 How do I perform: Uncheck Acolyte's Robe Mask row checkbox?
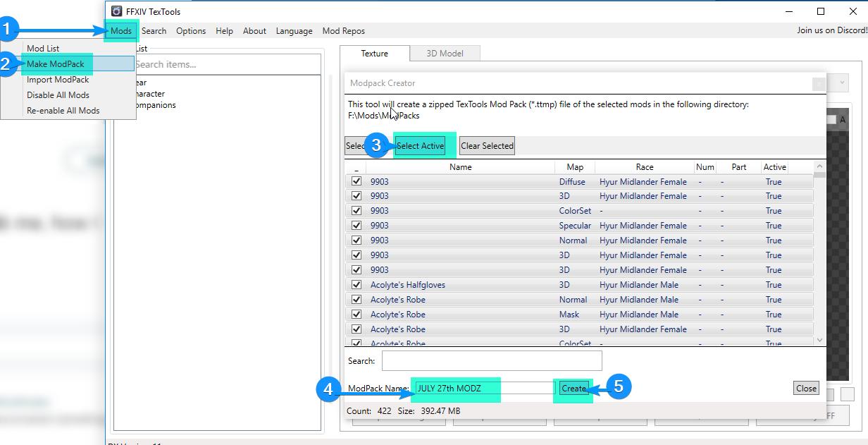[x=356, y=315]
